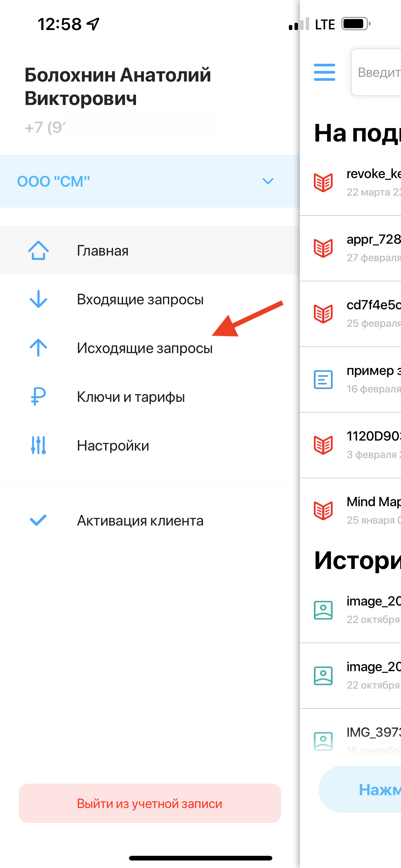Tap the +7 (9 phone number
Screen dimensions: 401x868
(45, 127)
